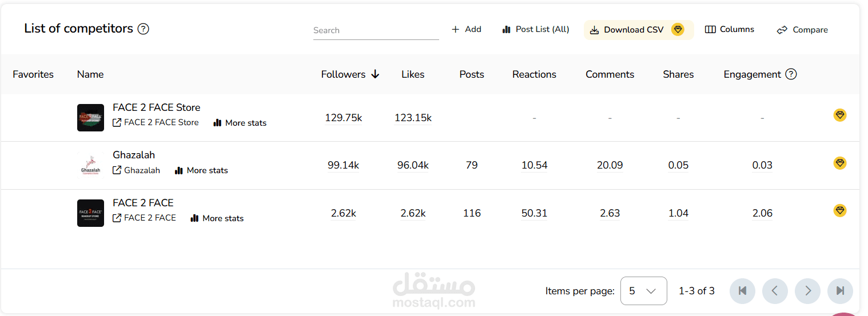868x316 pixels.
Task: Go to the previous page arrow
Action: pos(775,291)
